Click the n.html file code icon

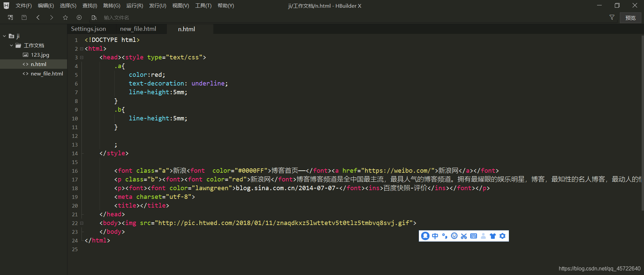(x=25, y=64)
